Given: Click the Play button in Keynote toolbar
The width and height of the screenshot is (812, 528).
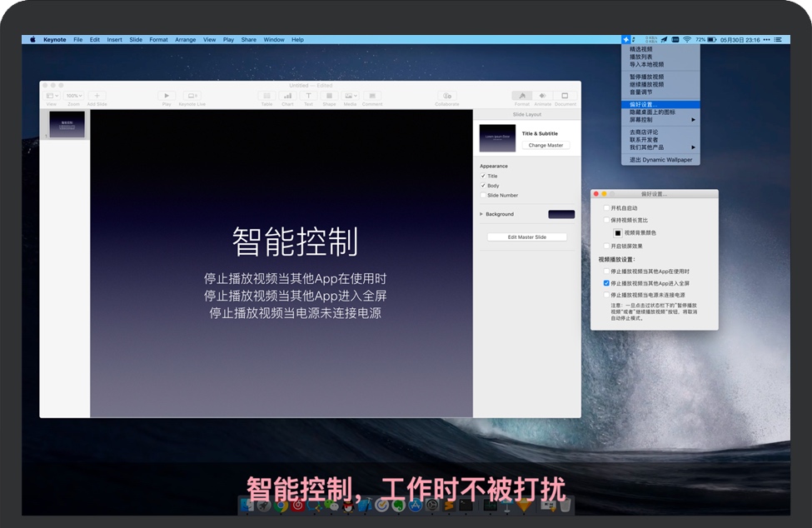Looking at the screenshot, I should pos(167,97).
